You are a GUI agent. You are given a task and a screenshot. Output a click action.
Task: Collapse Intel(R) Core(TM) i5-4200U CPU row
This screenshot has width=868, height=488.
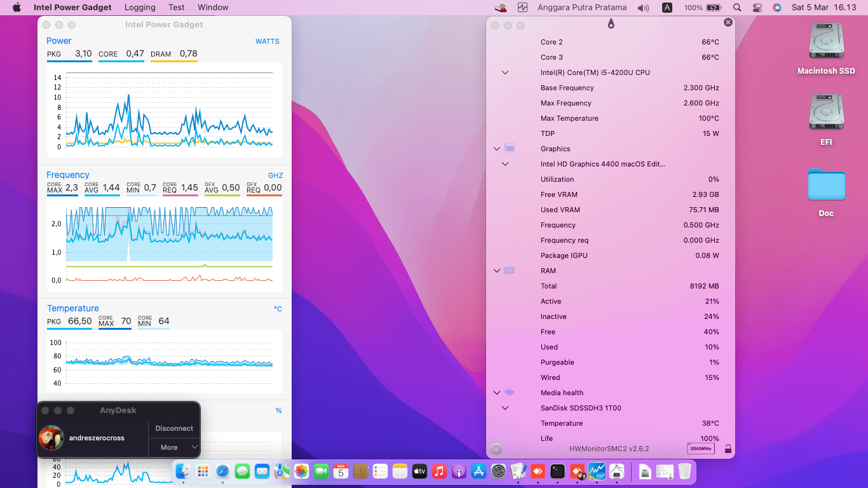[505, 72]
